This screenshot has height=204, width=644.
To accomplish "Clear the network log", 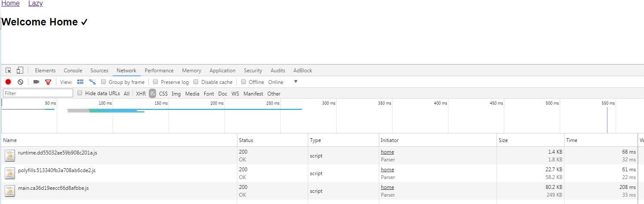I will click(x=20, y=82).
